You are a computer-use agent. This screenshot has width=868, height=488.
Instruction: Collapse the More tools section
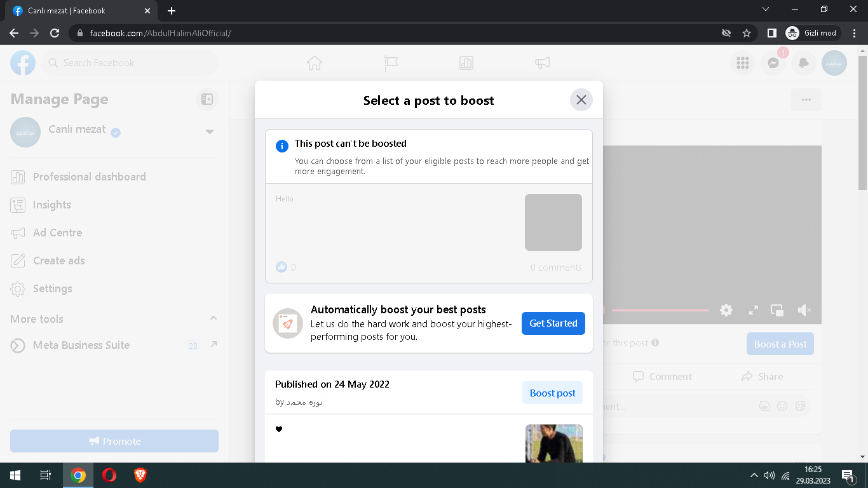(x=214, y=318)
